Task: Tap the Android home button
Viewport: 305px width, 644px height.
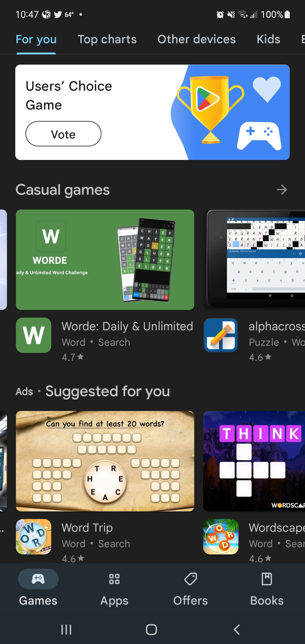Action: coord(151,629)
